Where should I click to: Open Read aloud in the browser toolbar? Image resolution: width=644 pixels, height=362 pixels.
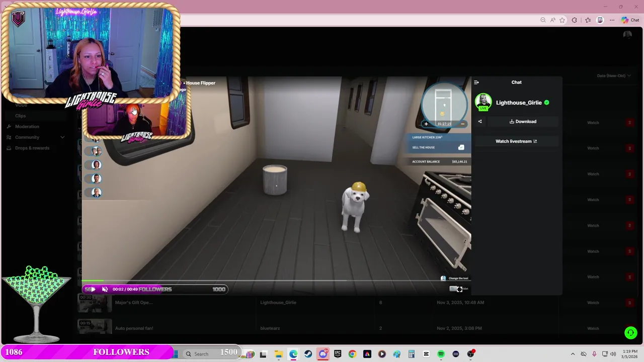point(552,20)
